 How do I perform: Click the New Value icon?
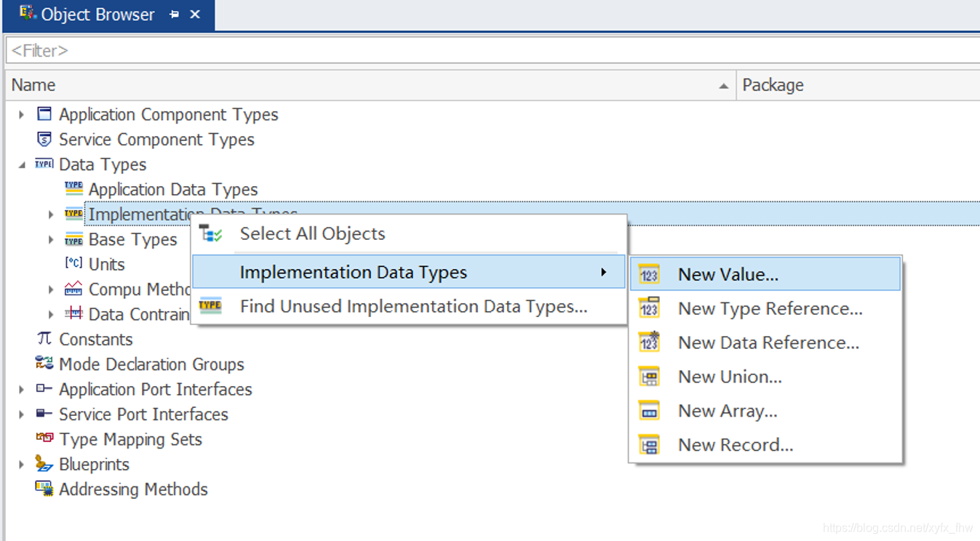click(x=649, y=274)
